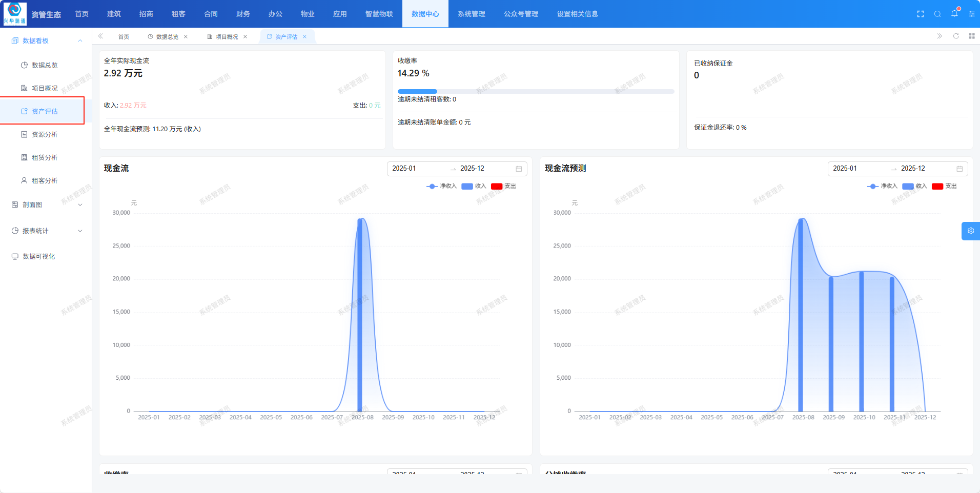Collapse the 数据看板 sidebar group
Image resolution: width=980 pixels, height=493 pixels.
pyautogui.click(x=79, y=40)
